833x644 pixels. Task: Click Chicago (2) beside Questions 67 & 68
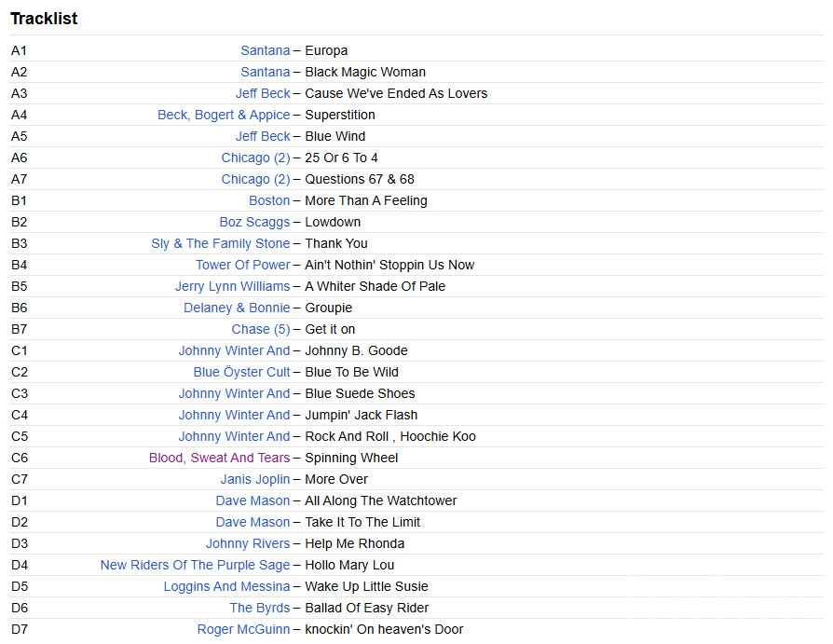tap(255, 179)
